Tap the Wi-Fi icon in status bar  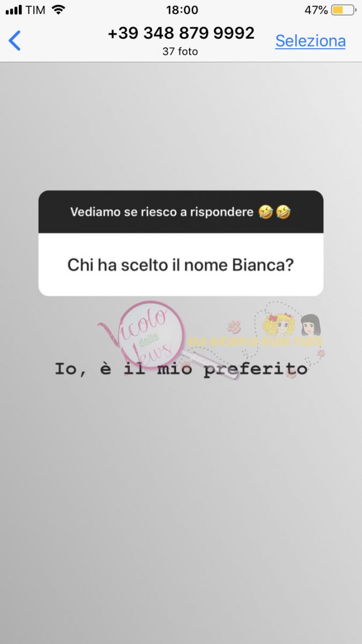point(58,10)
